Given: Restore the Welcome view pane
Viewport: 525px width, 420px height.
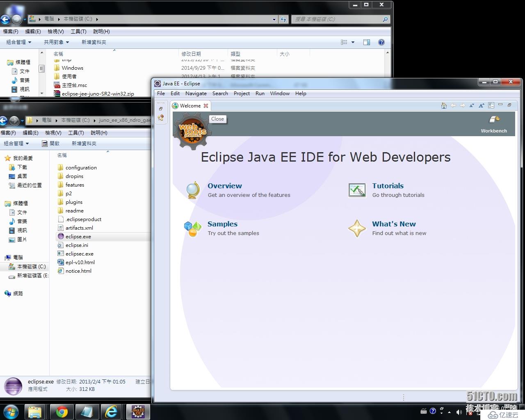Looking at the screenshot, I should click(509, 105).
